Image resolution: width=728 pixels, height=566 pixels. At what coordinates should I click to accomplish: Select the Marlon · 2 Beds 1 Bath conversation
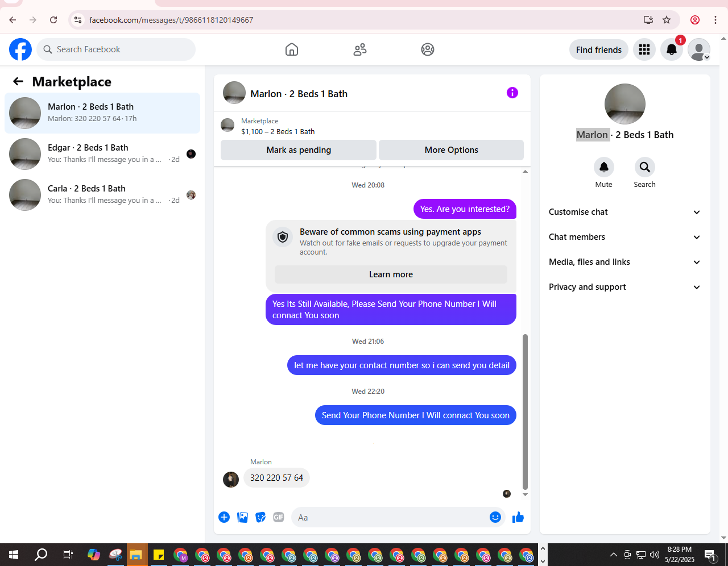[102, 113]
